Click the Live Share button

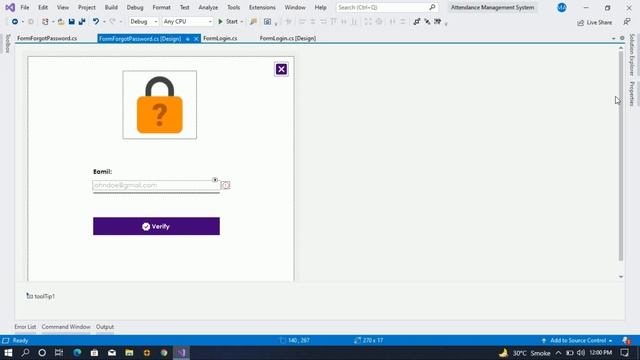point(595,22)
